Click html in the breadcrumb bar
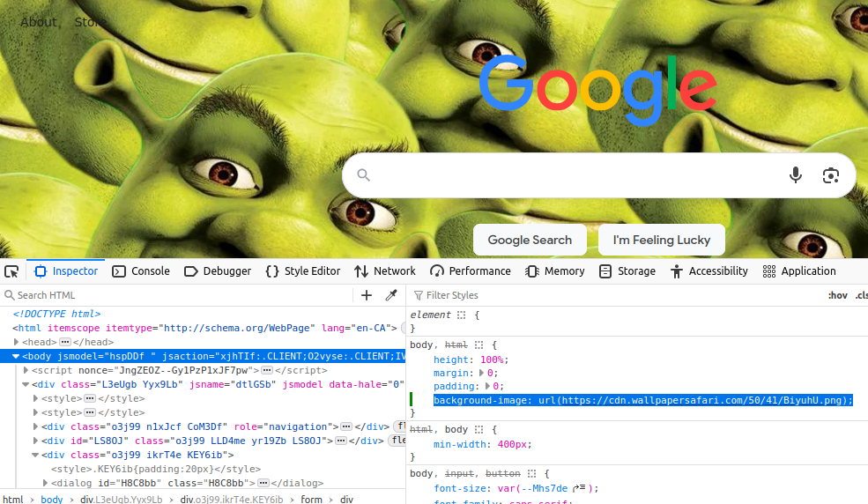 point(12,499)
